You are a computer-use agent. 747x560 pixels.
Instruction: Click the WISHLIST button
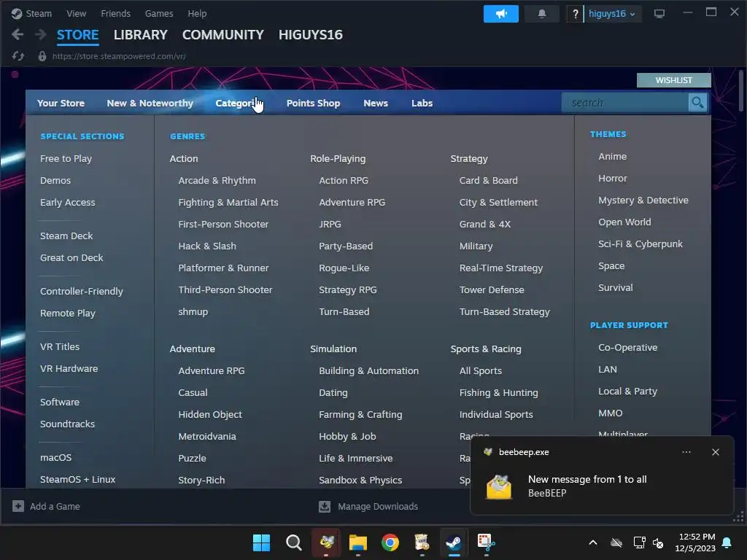[x=673, y=80]
